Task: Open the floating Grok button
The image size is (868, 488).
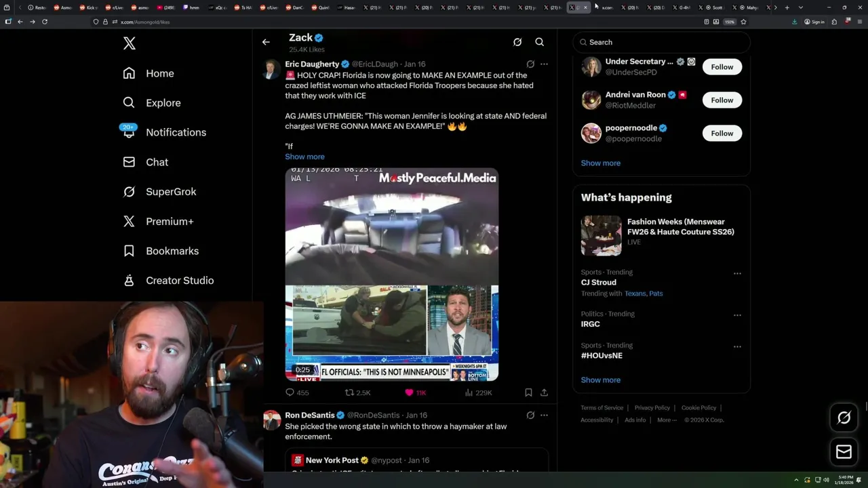Action: click(844, 418)
